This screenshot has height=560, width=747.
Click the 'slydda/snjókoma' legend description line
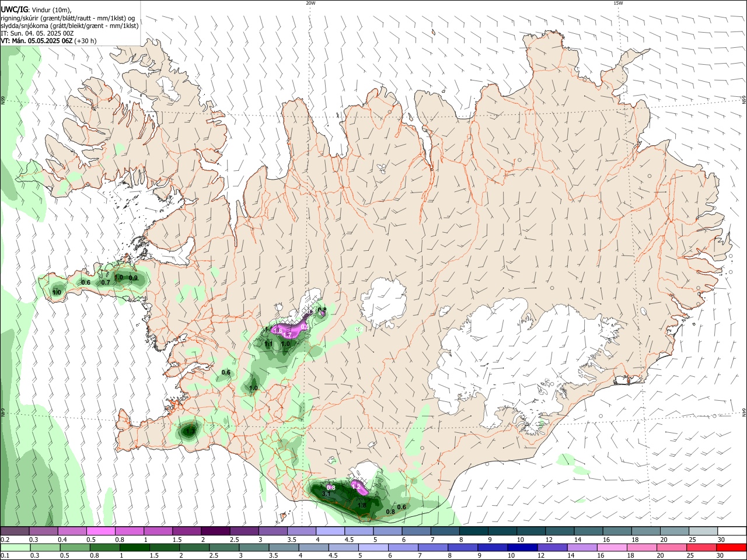coord(69,26)
